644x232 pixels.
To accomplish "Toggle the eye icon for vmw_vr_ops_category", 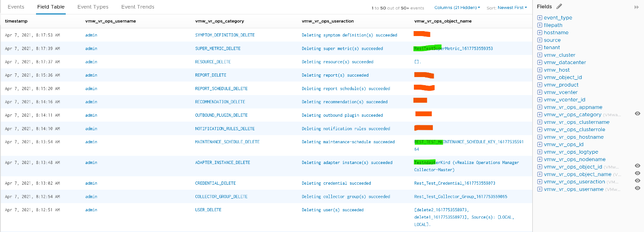I will [x=637, y=114].
